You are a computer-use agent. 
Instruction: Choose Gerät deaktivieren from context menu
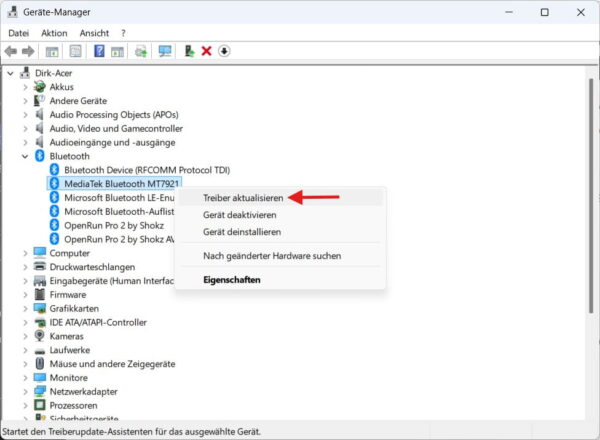coord(280,215)
